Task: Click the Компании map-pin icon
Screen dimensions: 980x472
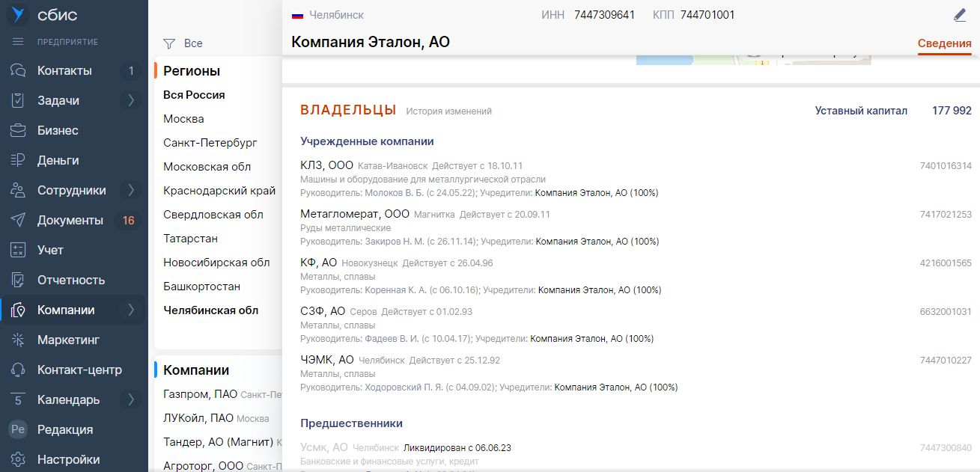Action: 18,310
